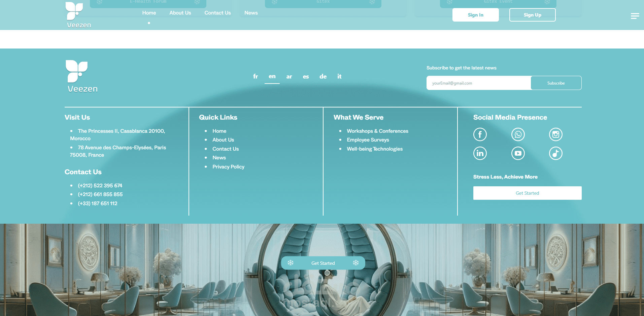
Task: Click phone number (+212) 522 395 674
Action: (100, 186)
